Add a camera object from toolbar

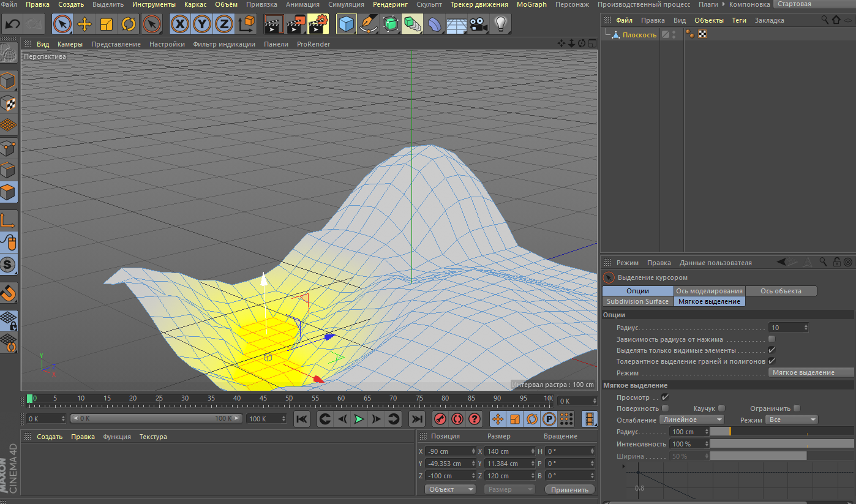pyautogui.click(x=478, y=24)
